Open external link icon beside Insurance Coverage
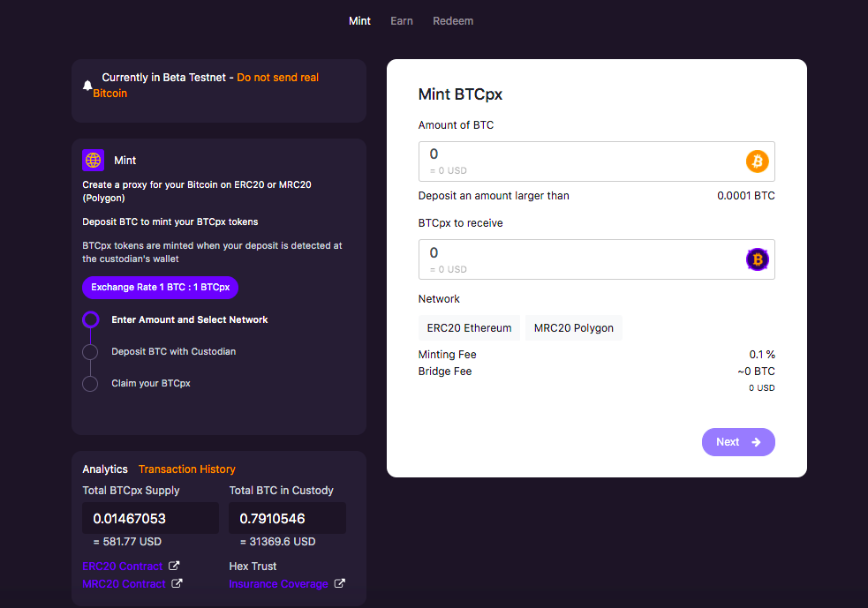Image resolution: width=868 pixels, height=608 pixels. point(339,583)
